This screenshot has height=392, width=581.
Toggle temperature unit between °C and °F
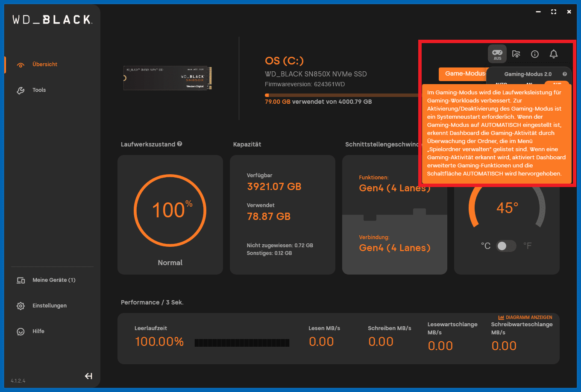[506, 246]
